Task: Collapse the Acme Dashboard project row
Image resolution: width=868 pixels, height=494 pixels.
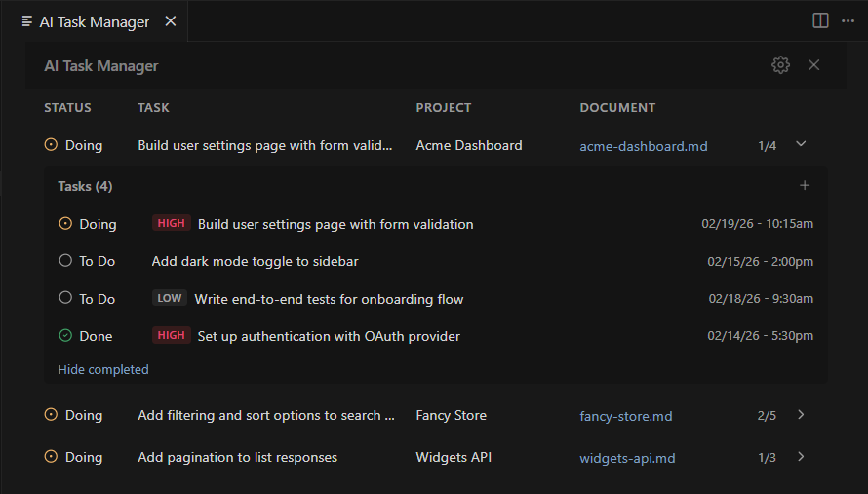Action: pyautogui.click(x=801, y=144)
